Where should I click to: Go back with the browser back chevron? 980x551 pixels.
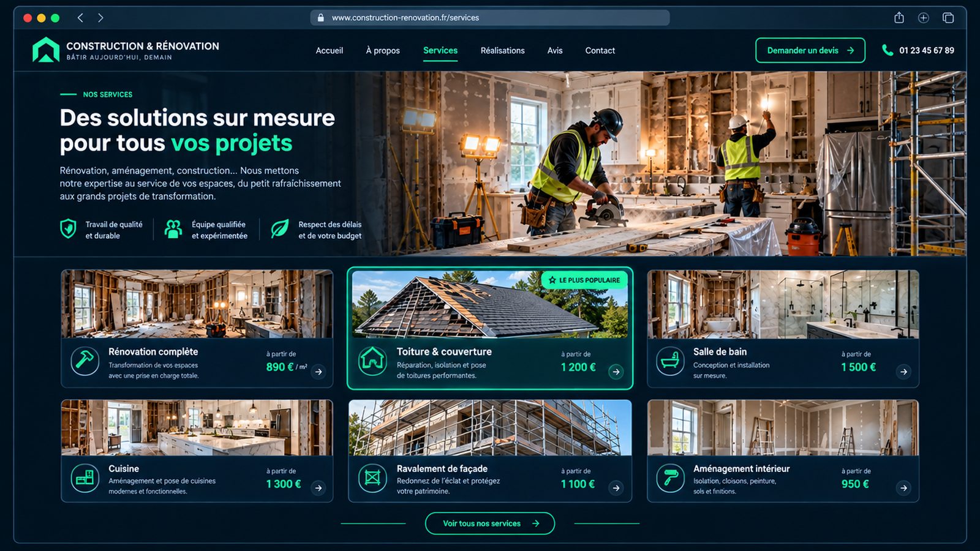[x=80, y=18]
